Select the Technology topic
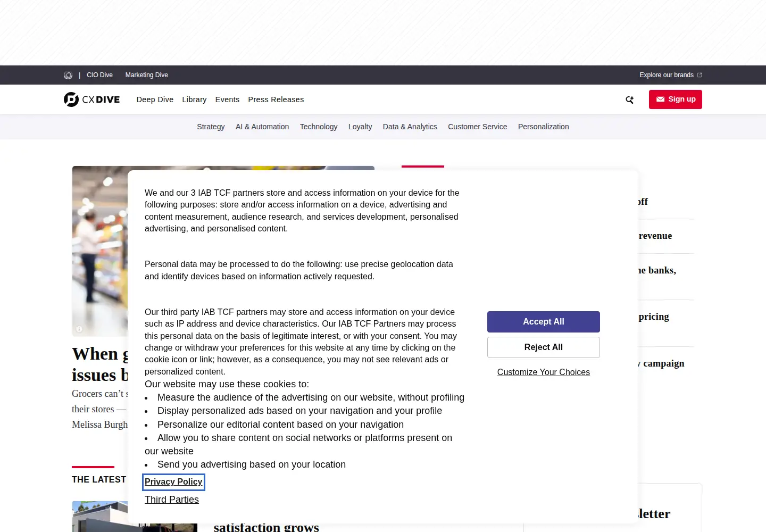Viewport: 766px width, 532px height. click(x=319, y=127)
